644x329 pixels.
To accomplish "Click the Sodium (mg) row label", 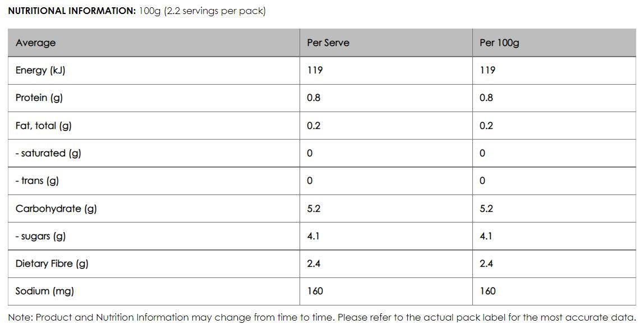I will pos(45,291).
